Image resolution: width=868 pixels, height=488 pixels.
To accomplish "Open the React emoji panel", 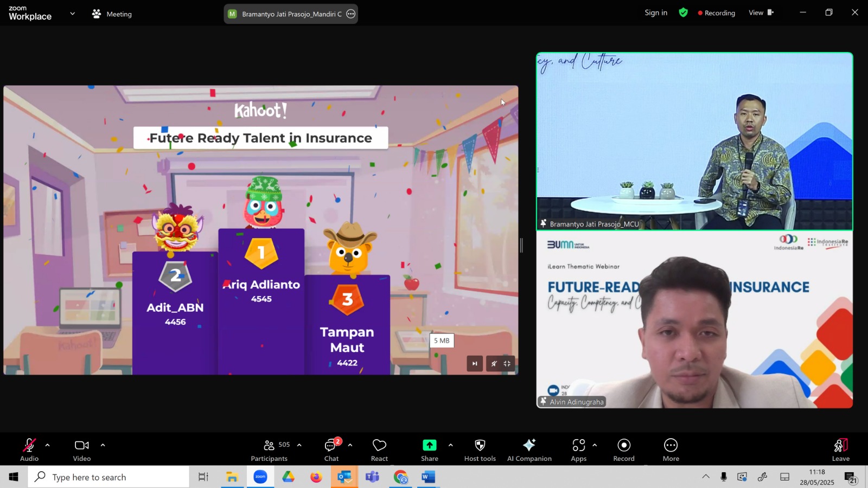I will click(x=379, y=450).
